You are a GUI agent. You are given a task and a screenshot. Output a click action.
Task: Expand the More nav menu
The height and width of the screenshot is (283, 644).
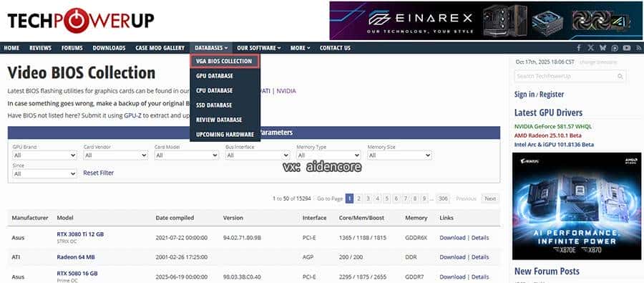pos(301,48)
